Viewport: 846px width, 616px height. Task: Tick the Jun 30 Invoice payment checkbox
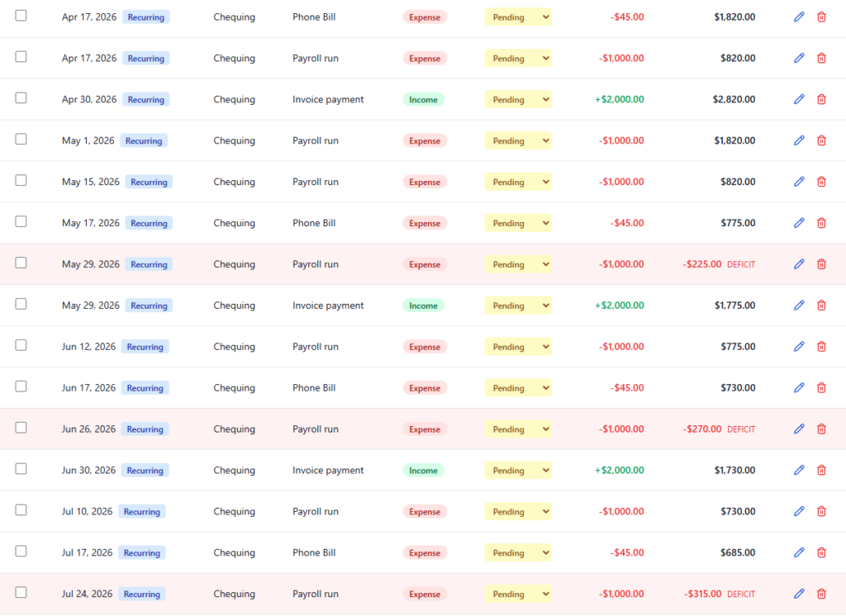[x=21, y=469]
